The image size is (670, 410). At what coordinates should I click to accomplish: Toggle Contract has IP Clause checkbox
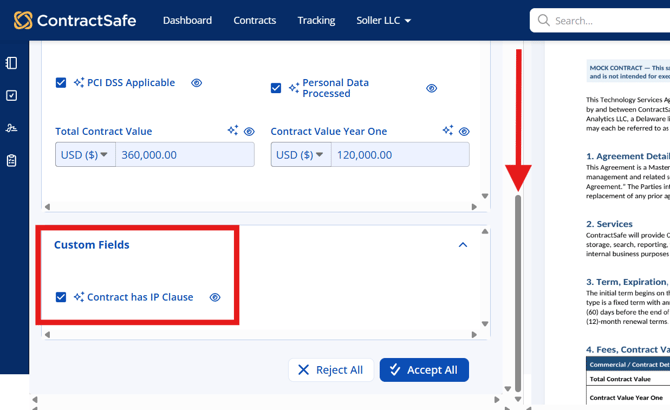click(x=61, y=297)
